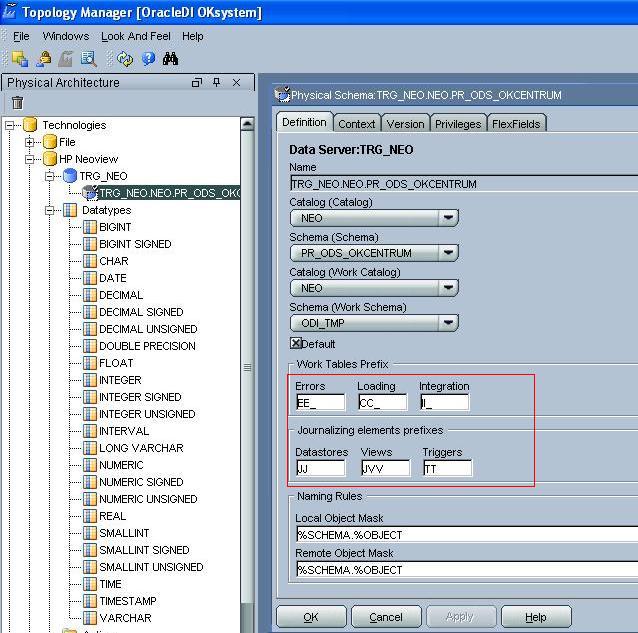
Task: Click the user with padlock toolbar icon
Action: [44, 59]
